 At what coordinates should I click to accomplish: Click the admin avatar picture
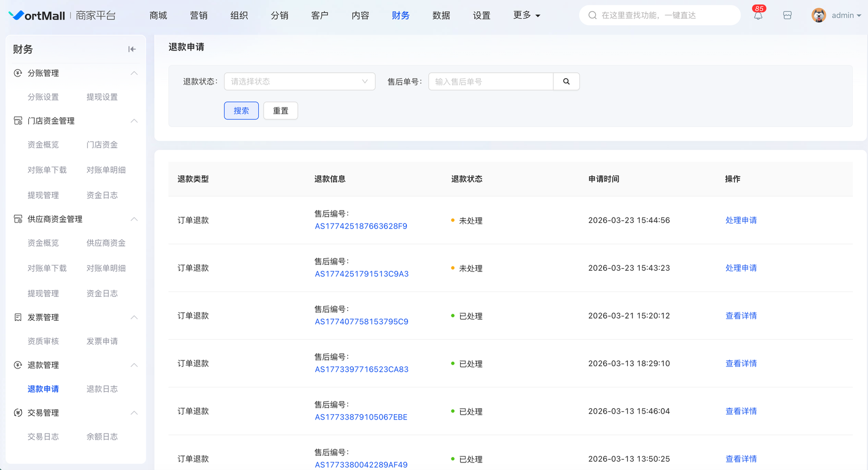click(x=819, y=15)
